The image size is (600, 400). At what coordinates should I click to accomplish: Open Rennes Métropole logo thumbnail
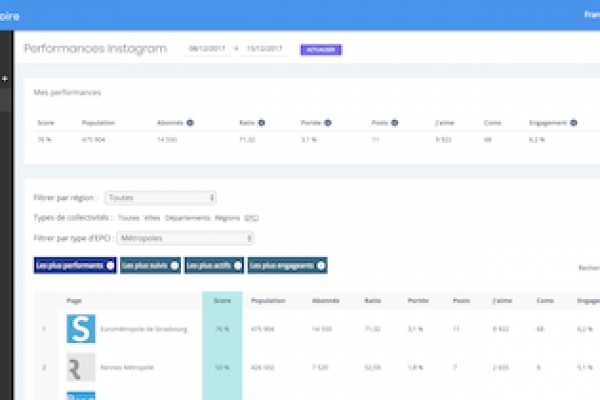(x=81, y=367)
